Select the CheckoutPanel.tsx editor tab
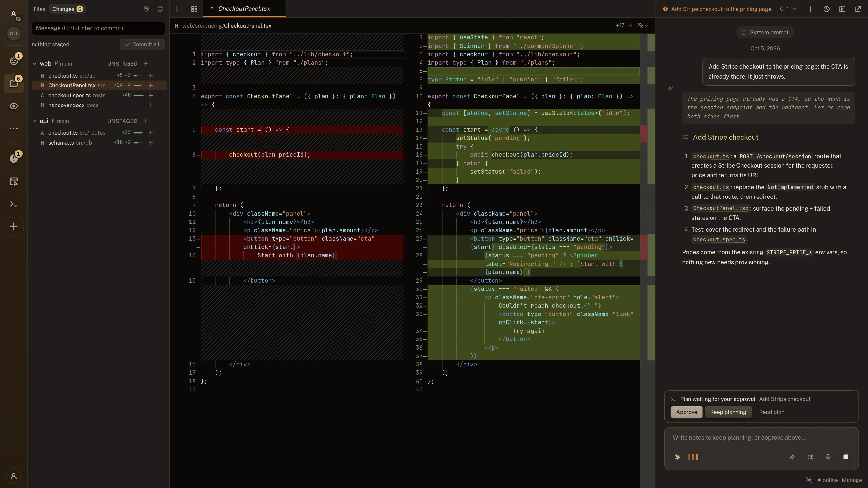This screenshot has width=868, height=488. (244, 9)
